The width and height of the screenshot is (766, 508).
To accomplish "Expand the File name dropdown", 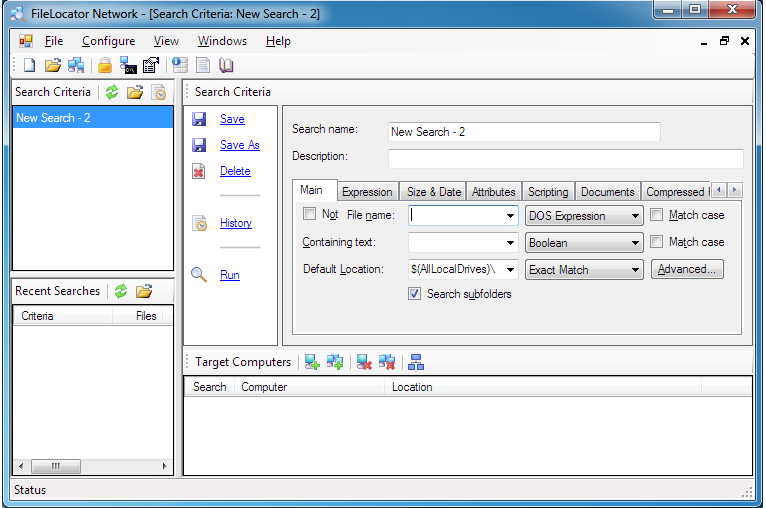I will click(510, 215).
